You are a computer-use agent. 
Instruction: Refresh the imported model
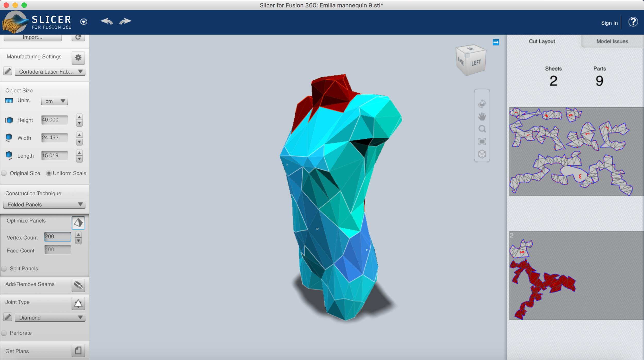[78, 37]
